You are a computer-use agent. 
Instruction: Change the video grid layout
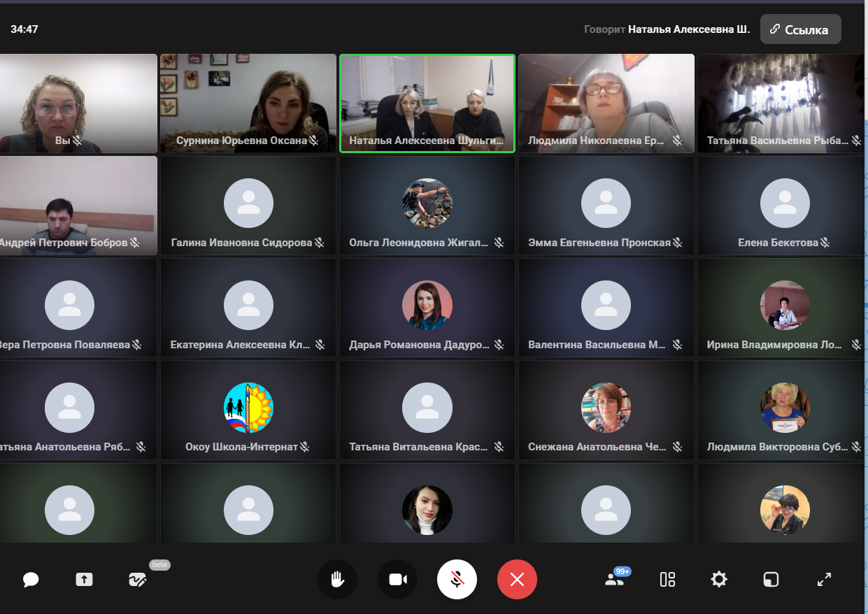click(667, 580)
